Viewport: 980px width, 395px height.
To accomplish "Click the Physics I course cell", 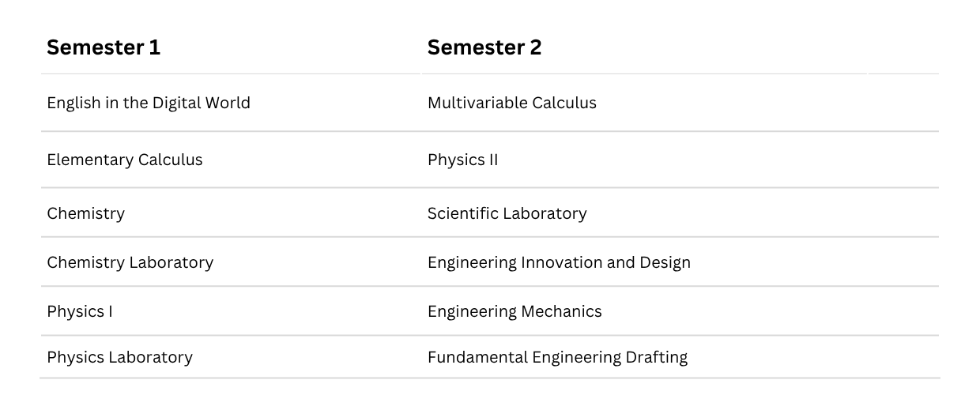I will click(x=80, y=311).
